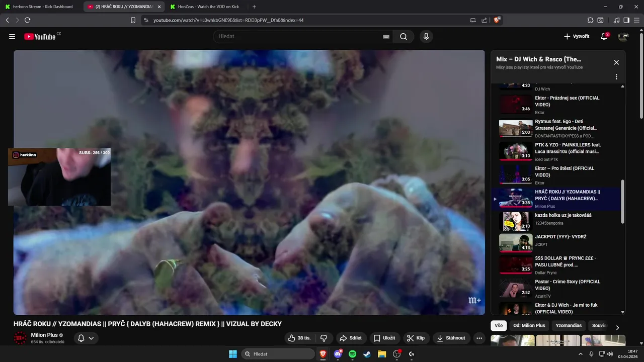644x362 pixels.
Task: Play Ektor - Pro štěstí playlist item
Action: coord(557,175)
